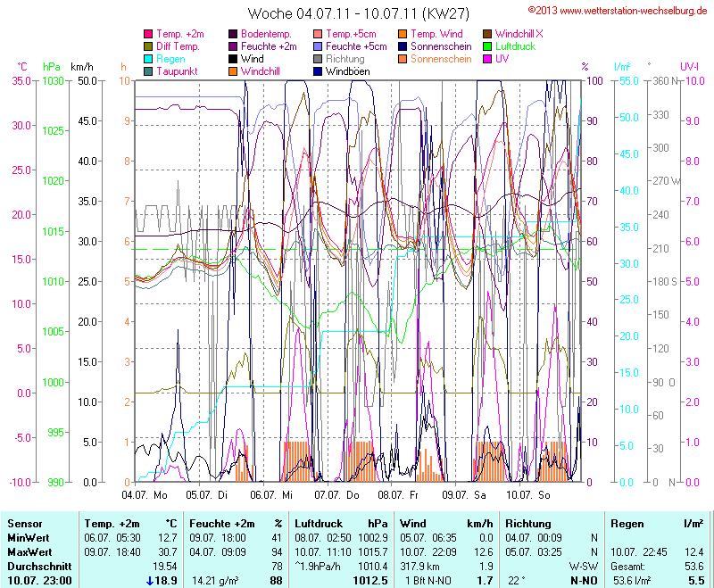The image size is (714, 588).
Task: Click the Taupunkt legend color swatch
Action: click(x=148, y=71)
